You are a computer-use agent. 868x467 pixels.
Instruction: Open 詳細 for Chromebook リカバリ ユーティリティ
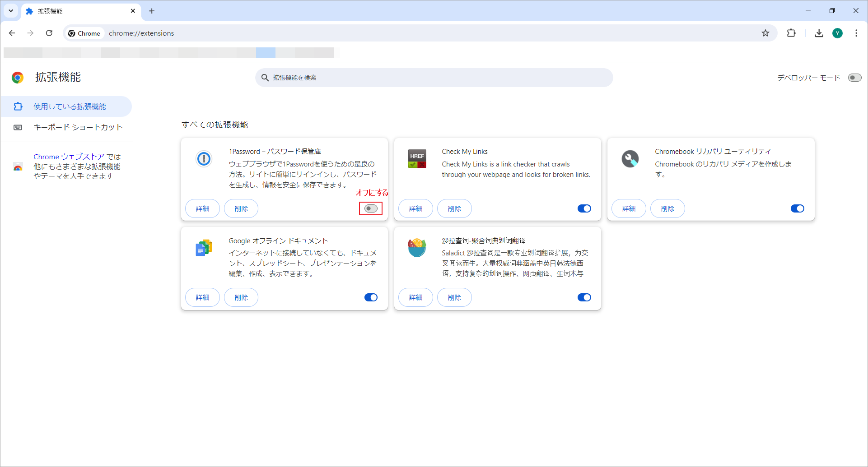(629, 208)
